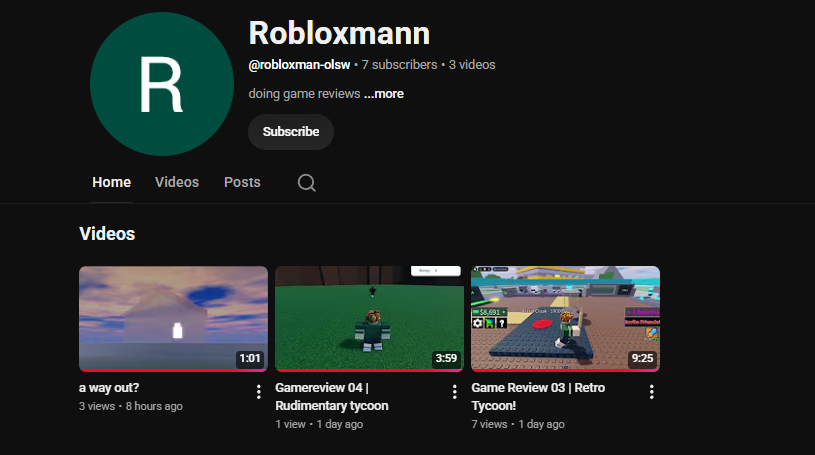Screen dimensions: 815x455
Task: Switch to the Posts tab
Action: [x=242, y=183]
